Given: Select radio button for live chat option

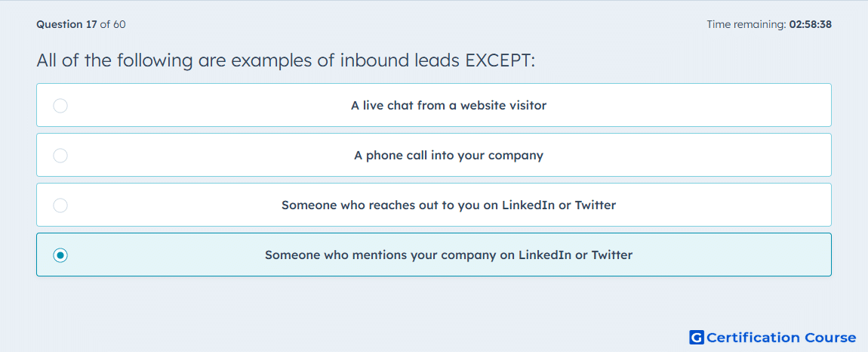Looking at the screenshot, I should 60,105.
